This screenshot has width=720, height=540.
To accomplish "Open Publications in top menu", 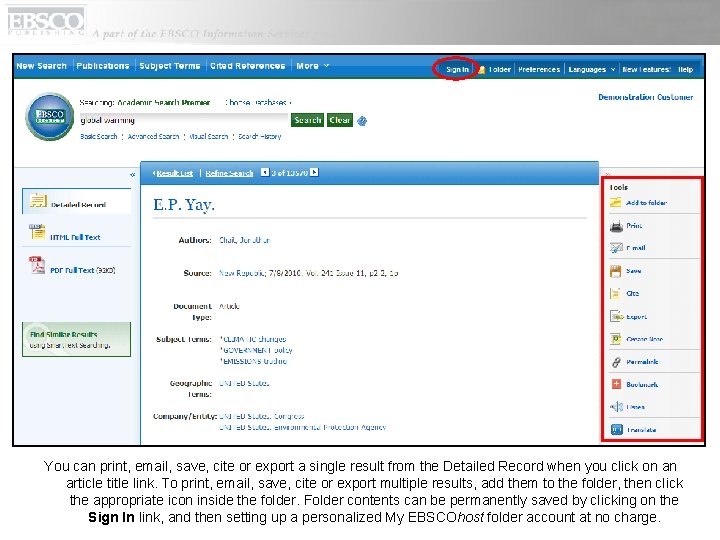I will 103,66.
